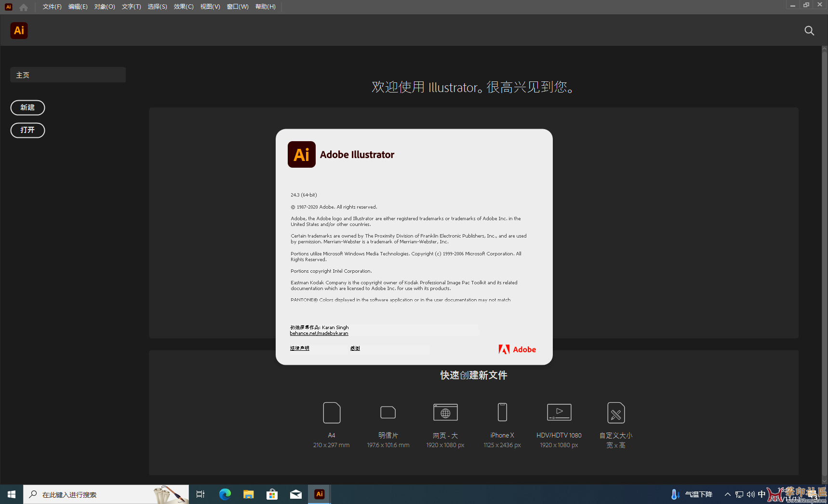Open the 文字(T) menu
The image size is (828, 504).
pos(131,7)
